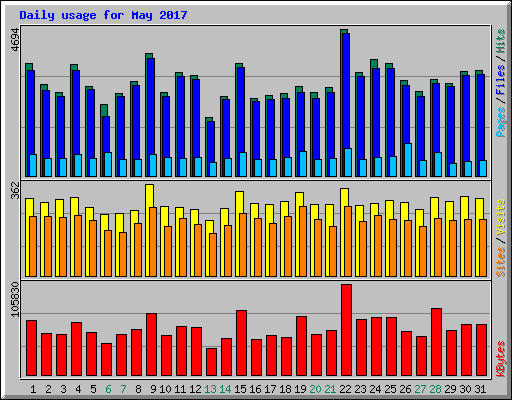Click the Hits legend label
The width and height of the screenshot is (512, 400).
tap(501, 41)
